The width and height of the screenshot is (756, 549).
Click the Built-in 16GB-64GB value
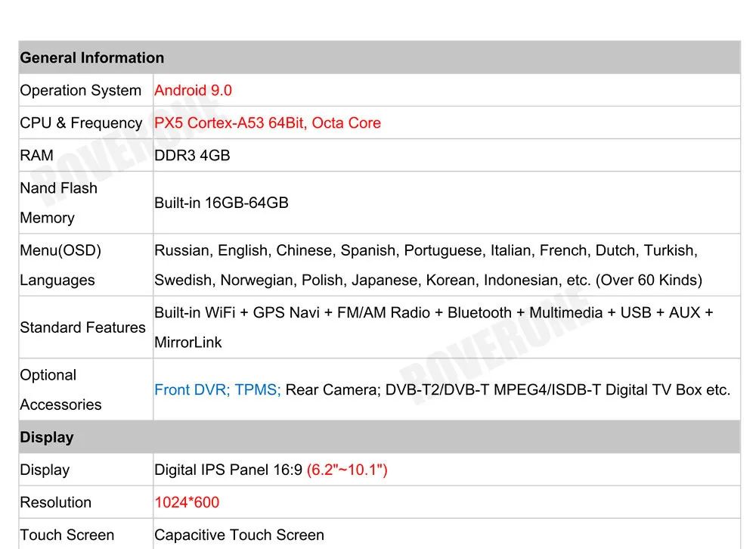pos(220,203)
